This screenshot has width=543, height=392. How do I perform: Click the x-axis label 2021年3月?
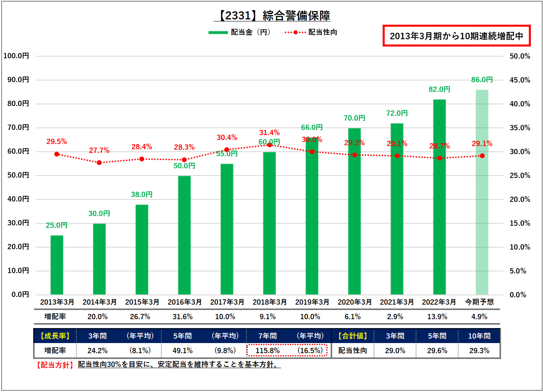[x=397, y=302]
